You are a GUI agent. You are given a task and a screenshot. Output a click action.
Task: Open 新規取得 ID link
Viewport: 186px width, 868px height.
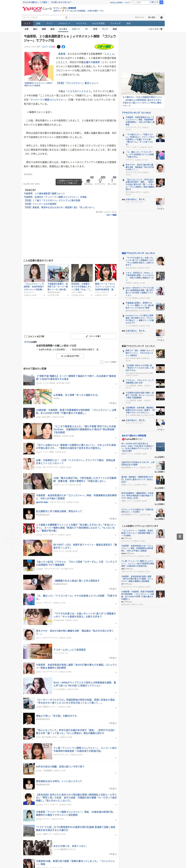pyautogui.click(x=72, y=8)
